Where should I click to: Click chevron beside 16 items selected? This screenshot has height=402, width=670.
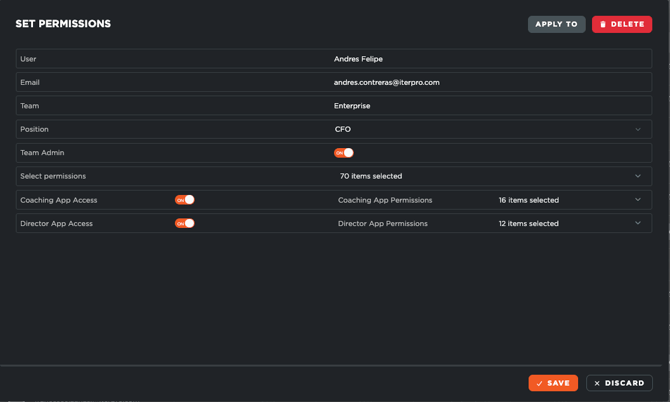pos(638,200)
